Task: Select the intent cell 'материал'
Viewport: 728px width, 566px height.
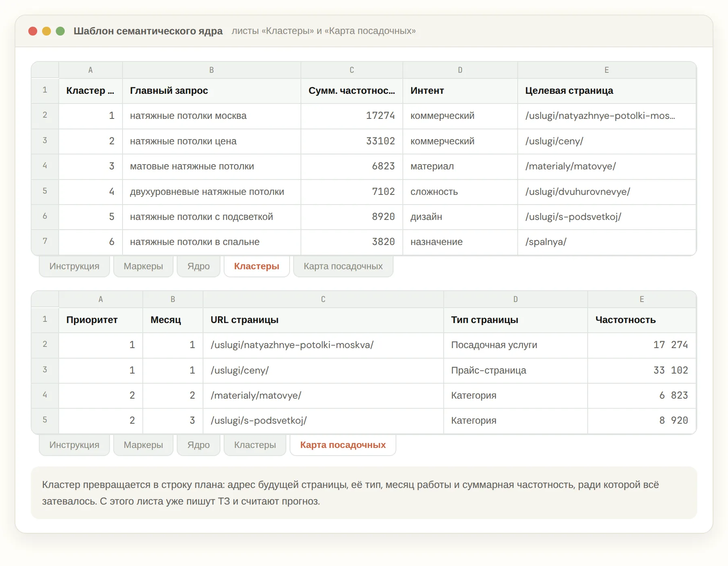Action: pyautogui.click(x=460, y=167)
